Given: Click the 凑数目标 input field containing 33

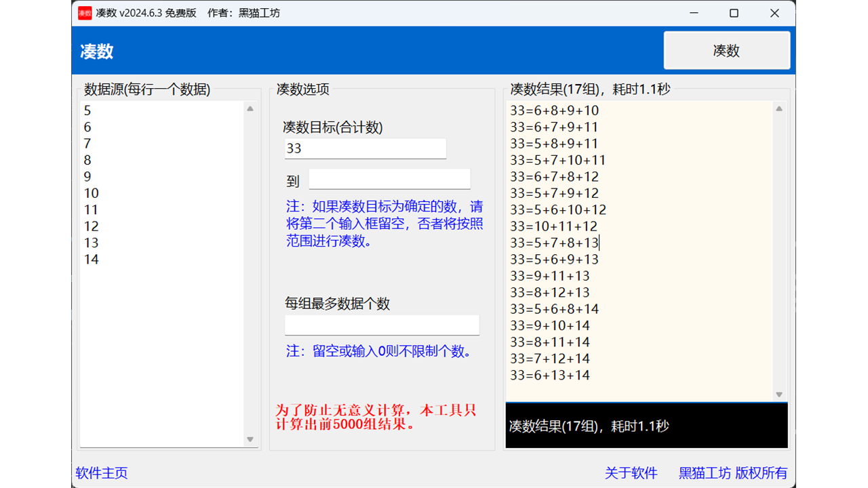Looking at the screenshot, I should coord(366,148).
